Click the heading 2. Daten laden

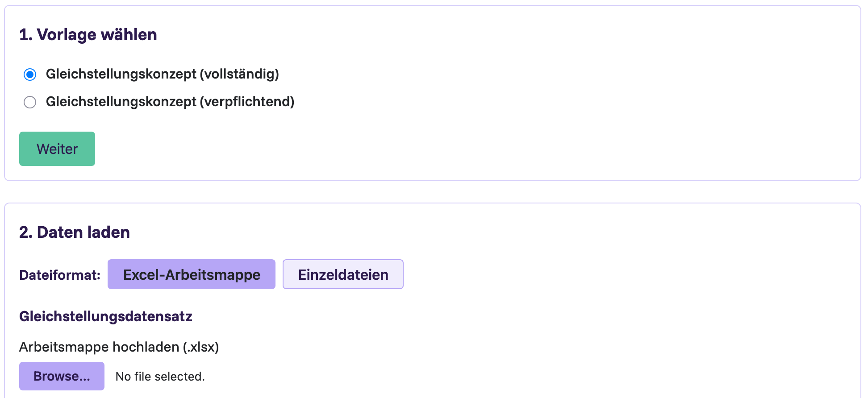click(x=75, y=232)
